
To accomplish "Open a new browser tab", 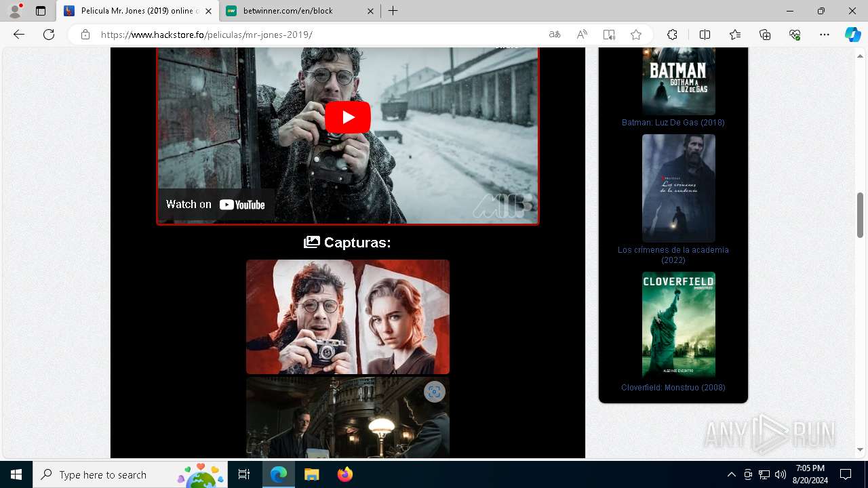I will 393,11.
